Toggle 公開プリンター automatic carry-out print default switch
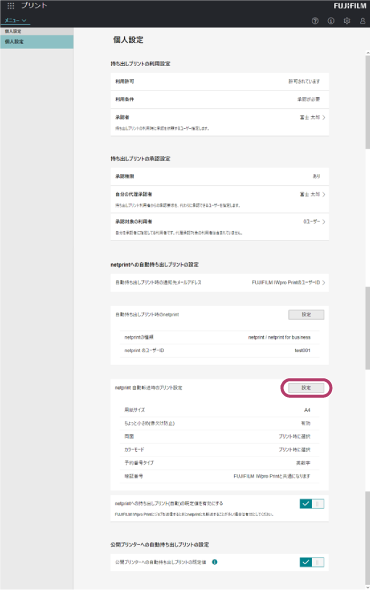Image resolution: width=370 pixels, height=590 pixels. [312, 562]
